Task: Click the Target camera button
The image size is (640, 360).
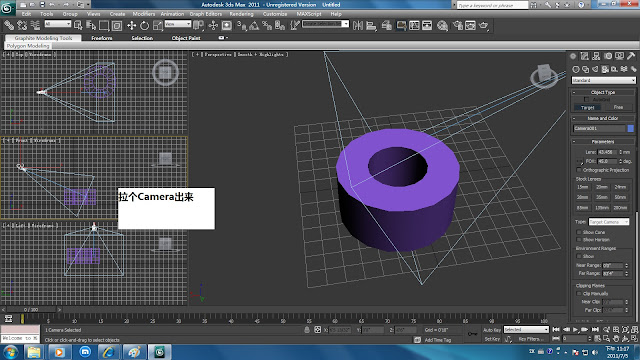Action: [587, 107]
